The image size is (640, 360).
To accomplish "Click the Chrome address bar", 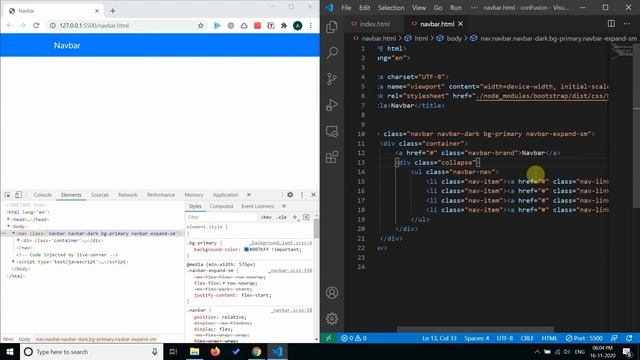I will [x=127, y=25].
